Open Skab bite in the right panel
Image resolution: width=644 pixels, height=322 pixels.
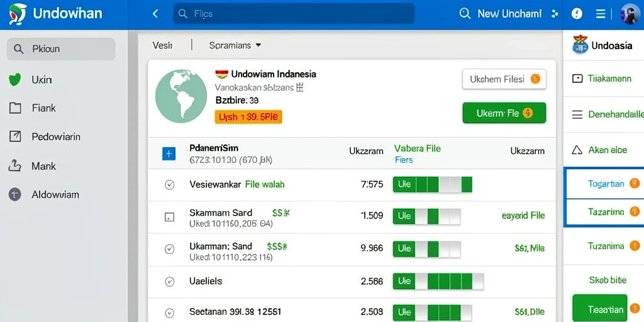click(608, 280)
